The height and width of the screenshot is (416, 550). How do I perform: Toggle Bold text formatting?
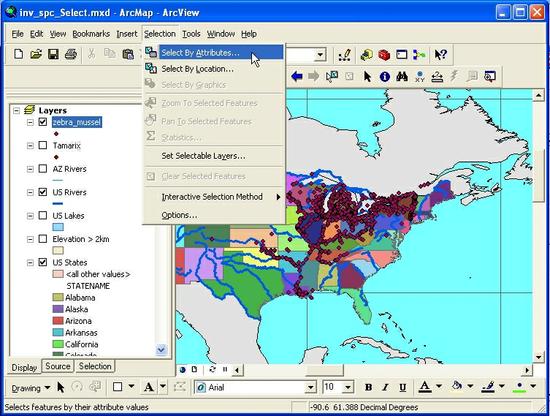368,387
